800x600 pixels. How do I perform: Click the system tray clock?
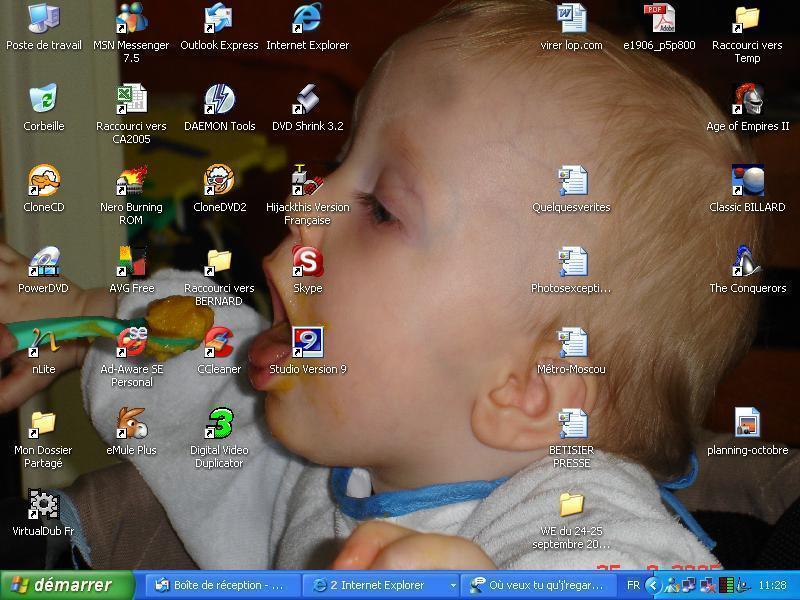771,585
